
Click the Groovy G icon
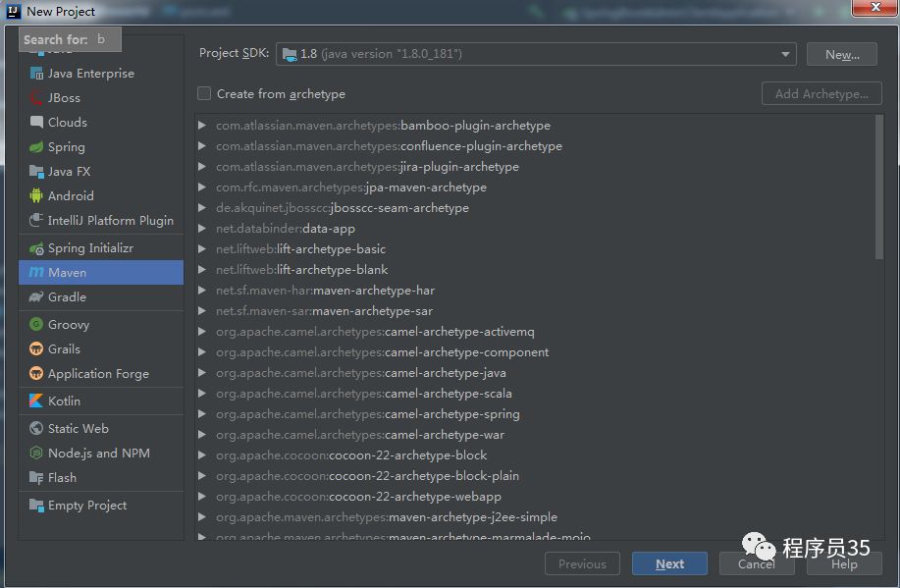[36, 325]
